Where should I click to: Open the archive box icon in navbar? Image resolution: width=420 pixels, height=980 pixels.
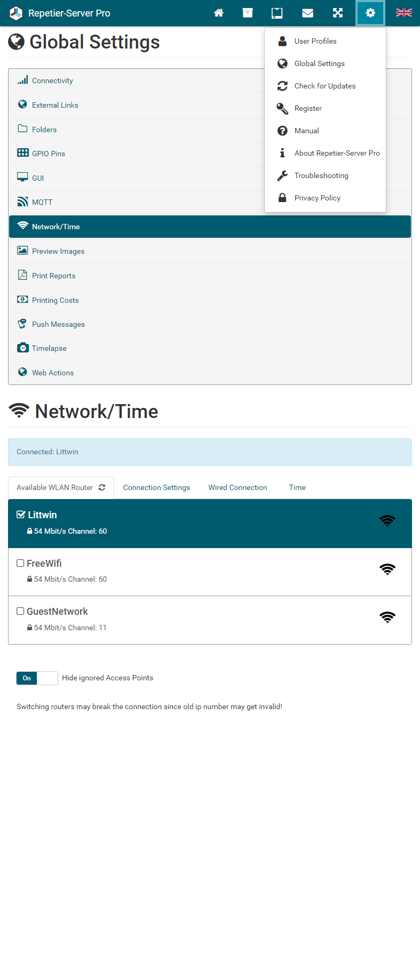pyautogui.click(x=248, y=13)
